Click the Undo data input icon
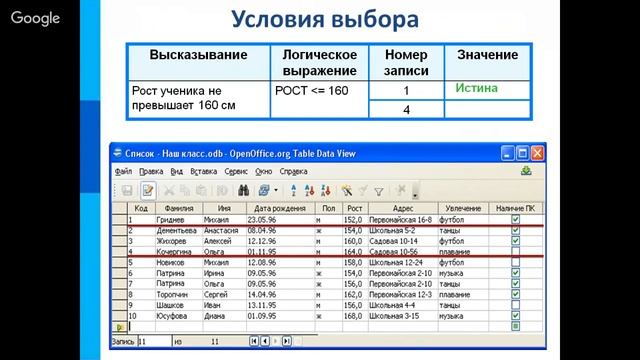640x360 pixels. pos(222,191)
